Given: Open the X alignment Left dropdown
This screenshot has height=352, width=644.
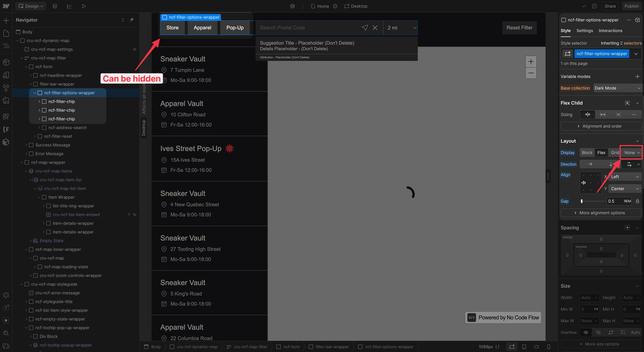Looking at the screenshot, I should [x=625, y=177].
